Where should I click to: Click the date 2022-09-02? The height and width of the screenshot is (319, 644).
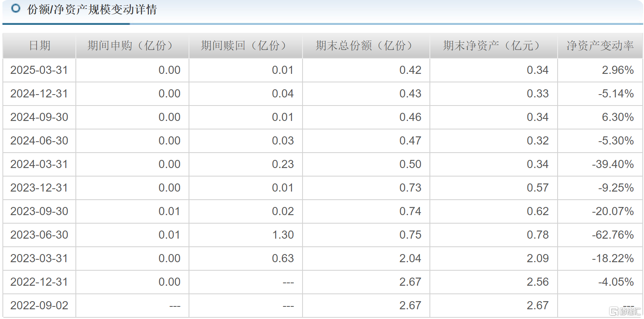point(39,306)
